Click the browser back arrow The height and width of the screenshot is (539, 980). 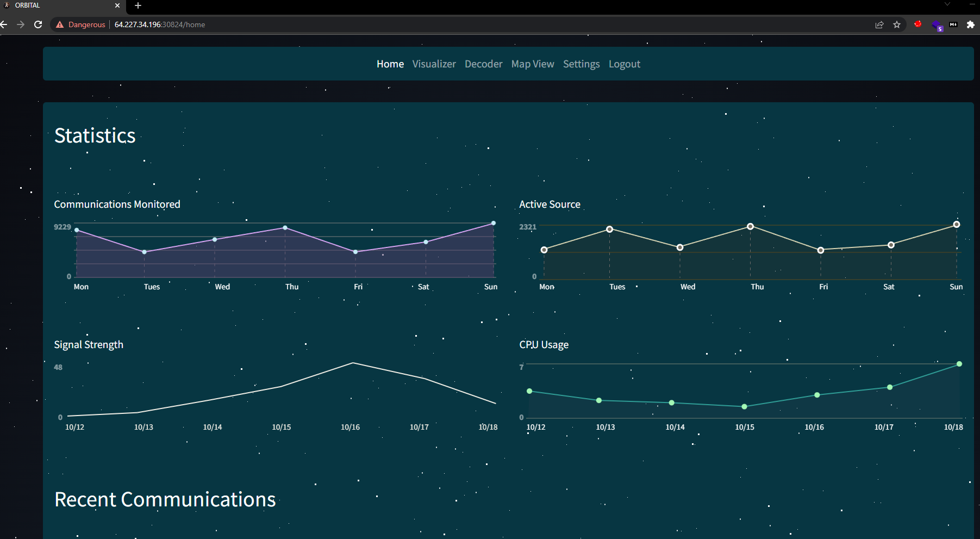[x=4, y=24]
